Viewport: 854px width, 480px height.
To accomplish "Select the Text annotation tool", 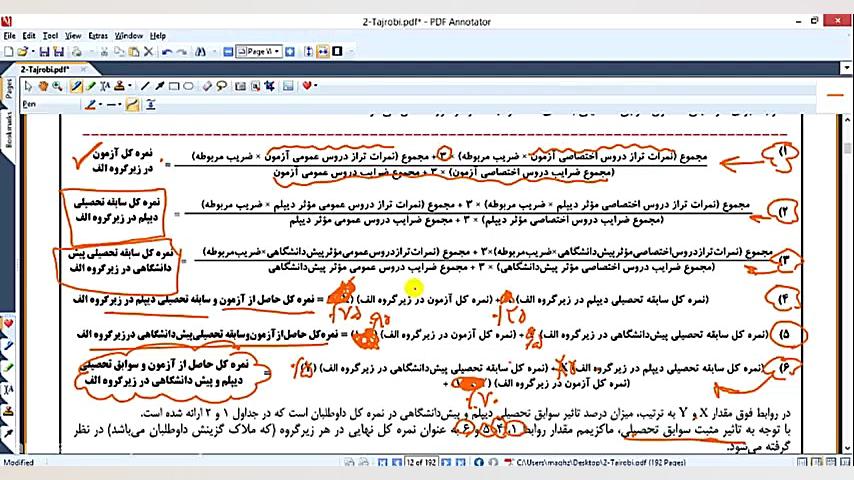I will (x=105, y=86).
